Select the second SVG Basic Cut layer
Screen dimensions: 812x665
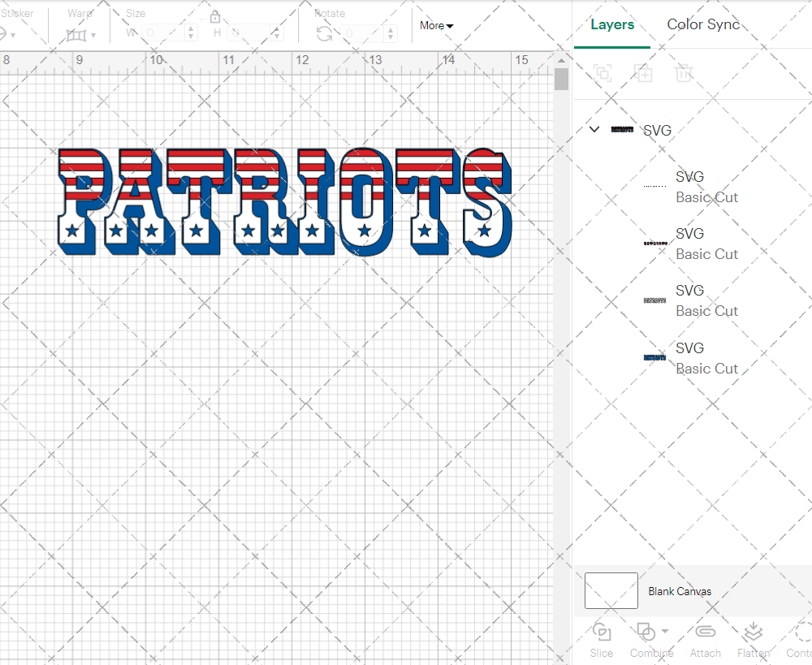tap(693, 244)
